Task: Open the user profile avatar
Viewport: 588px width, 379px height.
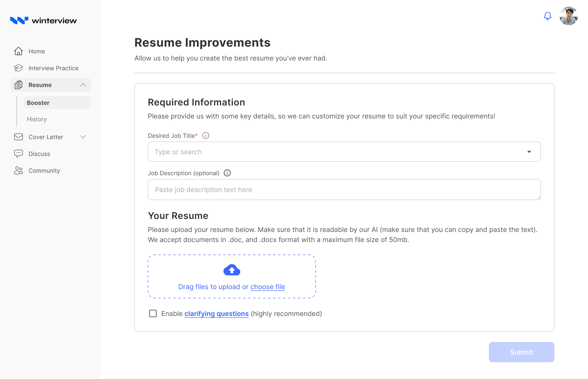Action: point(568,16)
